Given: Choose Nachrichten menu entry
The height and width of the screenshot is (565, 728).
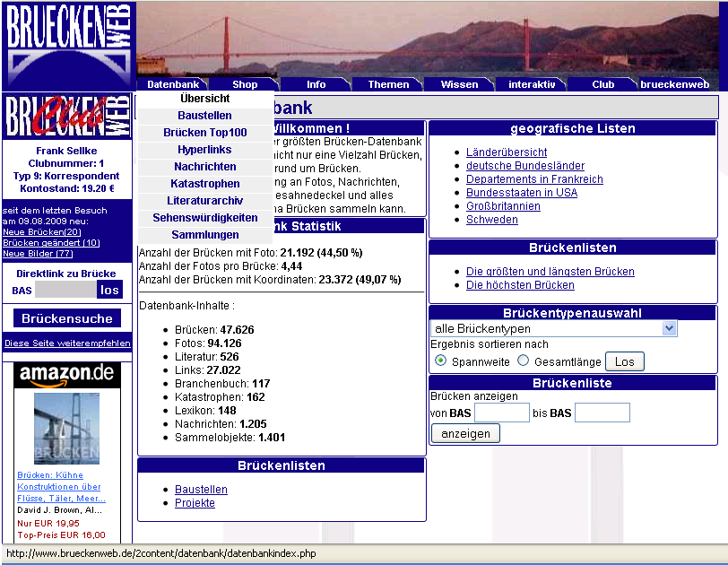Looking at the screenshot, I should 205,167.
